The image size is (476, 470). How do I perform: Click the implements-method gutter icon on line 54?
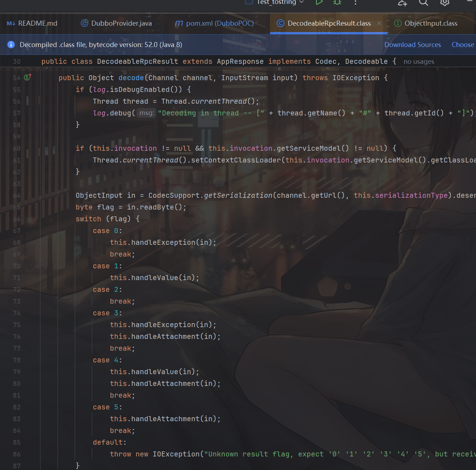tap(27, 77)
